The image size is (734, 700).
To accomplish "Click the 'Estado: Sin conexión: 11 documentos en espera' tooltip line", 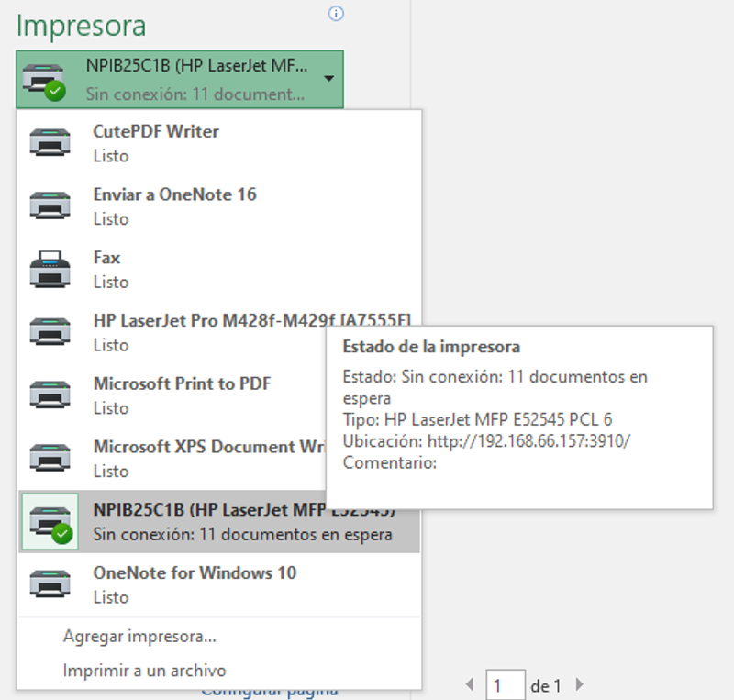I will [x=495, y=387].
